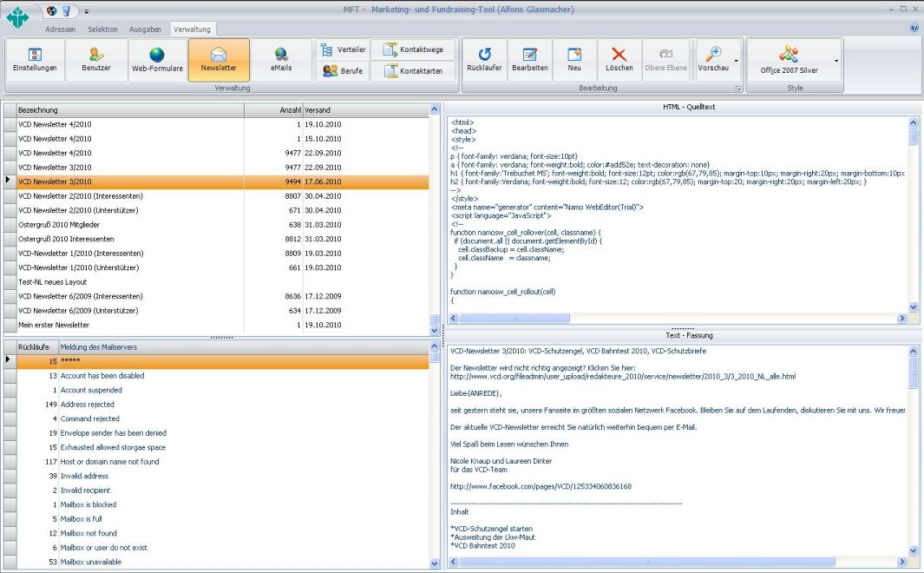Switch to the Selektion tab
Viewport: 924px width, 573px height.
tap(104, 29)
